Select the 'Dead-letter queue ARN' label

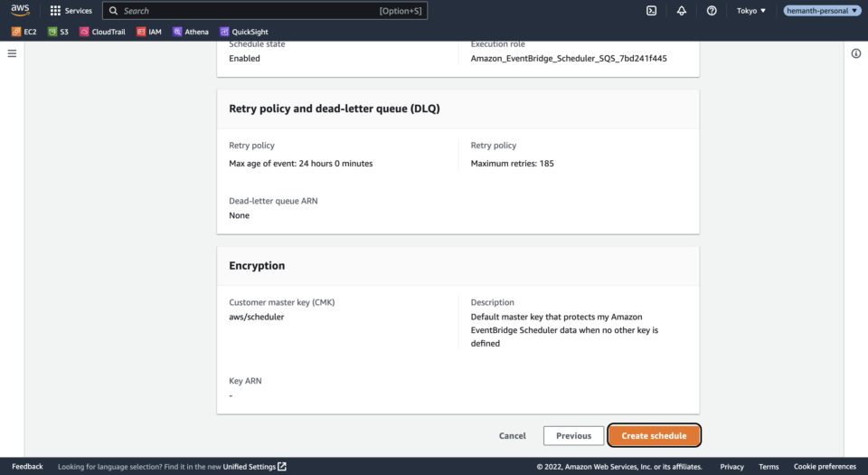(x=273, y=201)
